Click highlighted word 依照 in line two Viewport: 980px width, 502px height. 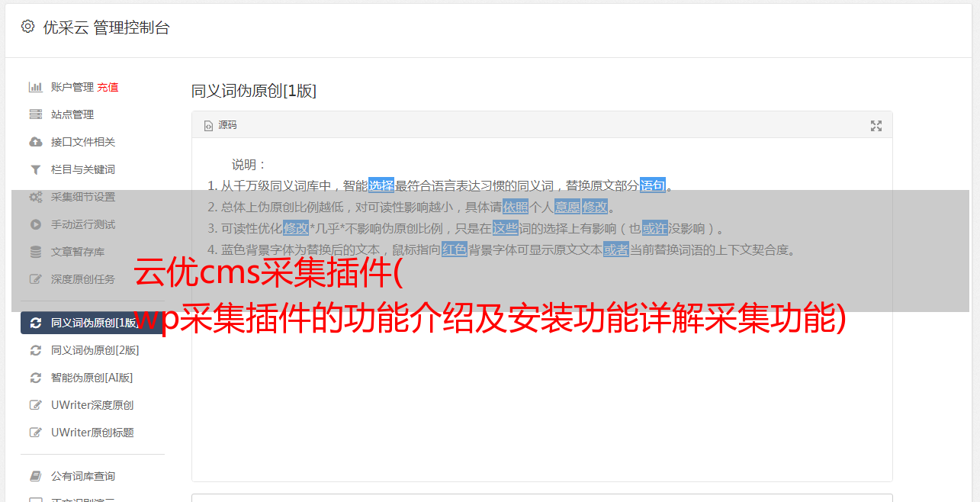point(516,207)
